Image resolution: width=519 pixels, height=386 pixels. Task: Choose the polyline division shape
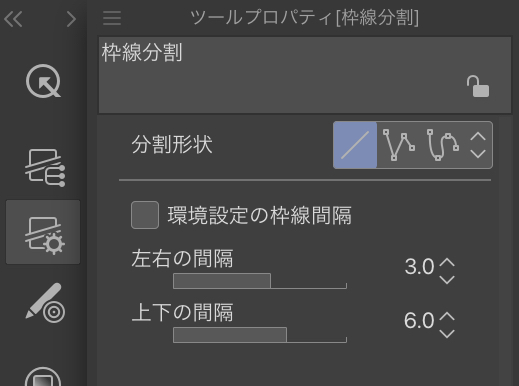pyautogui.click(x=399, y=145)
